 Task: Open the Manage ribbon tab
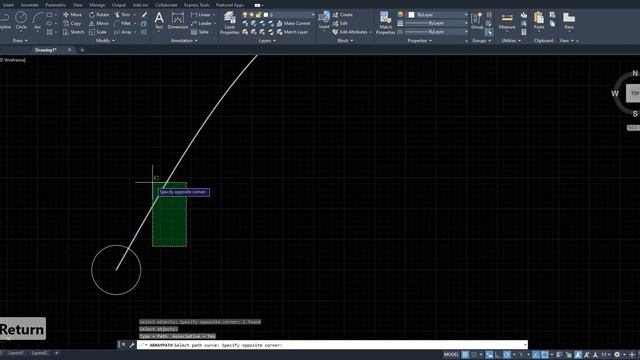click(97, 5)
